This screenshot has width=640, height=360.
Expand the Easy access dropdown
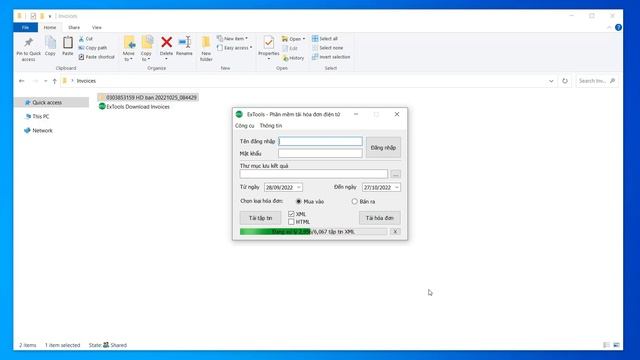(251, 48)
